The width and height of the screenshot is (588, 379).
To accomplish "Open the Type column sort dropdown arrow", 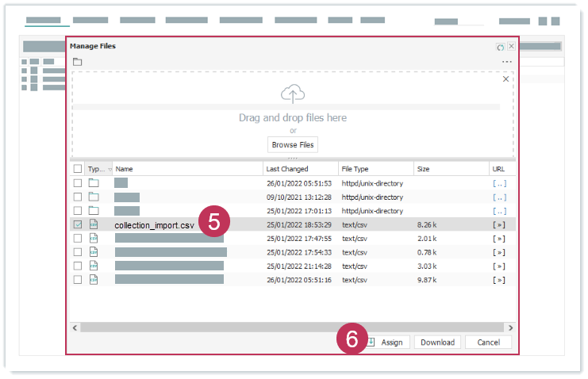I will (110, 169).
